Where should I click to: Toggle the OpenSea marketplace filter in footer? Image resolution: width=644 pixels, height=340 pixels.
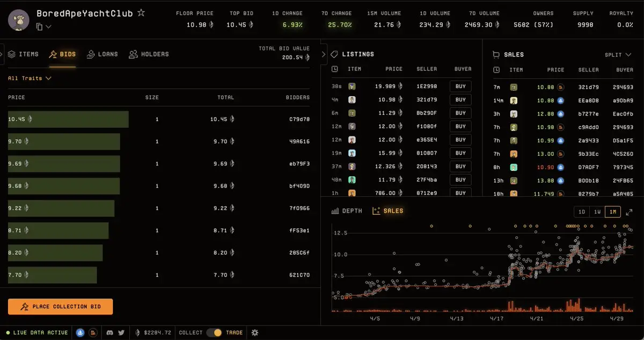(x=80, y=332)
